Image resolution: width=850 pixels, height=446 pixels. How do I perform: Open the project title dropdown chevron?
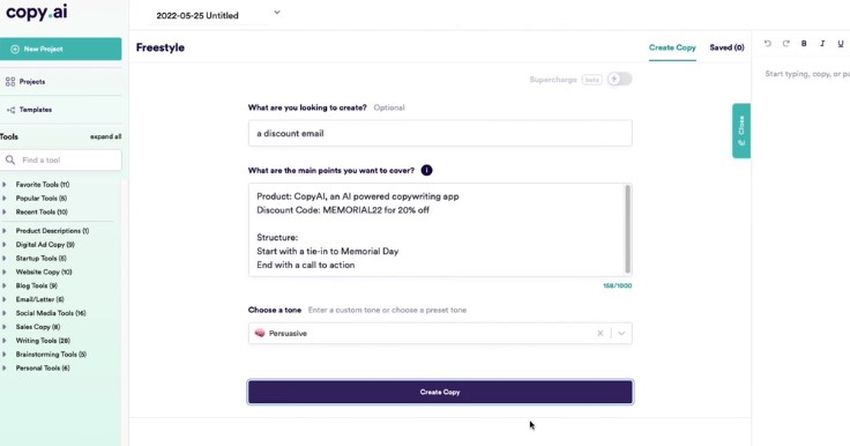(x=277, y=13)
